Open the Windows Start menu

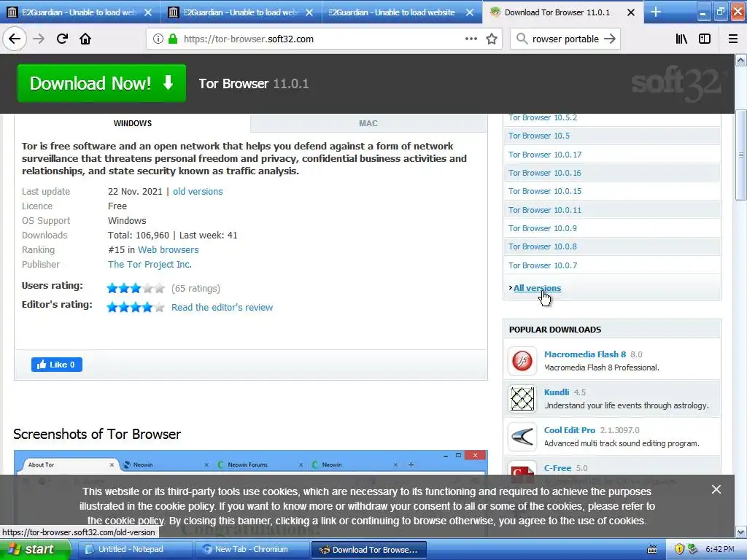pyautogui.click(x=35, y=549)
